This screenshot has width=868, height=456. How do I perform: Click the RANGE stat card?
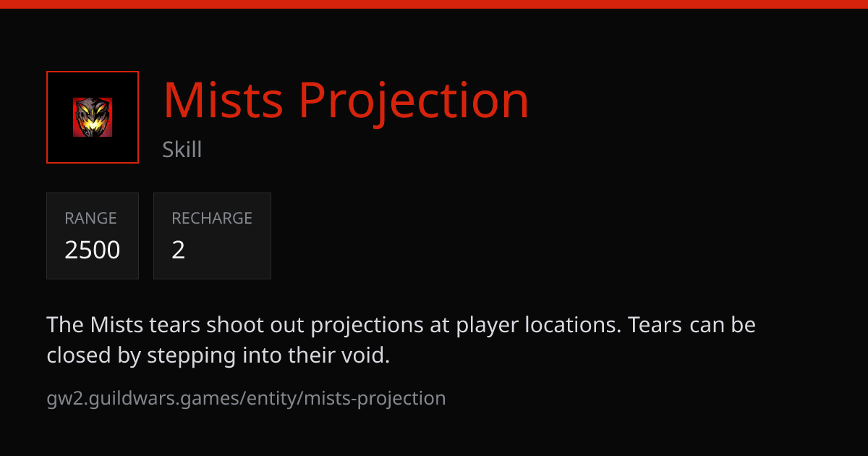93,236
